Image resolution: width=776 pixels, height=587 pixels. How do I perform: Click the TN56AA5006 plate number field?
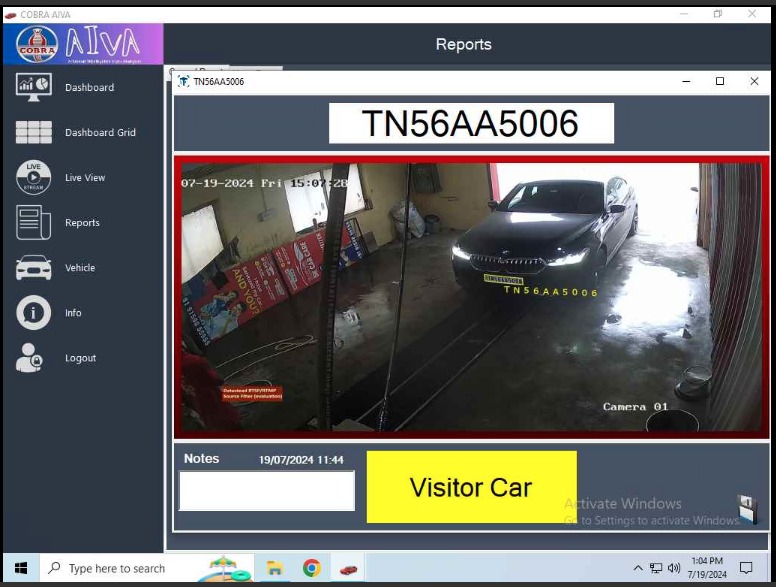click(471, 124)
